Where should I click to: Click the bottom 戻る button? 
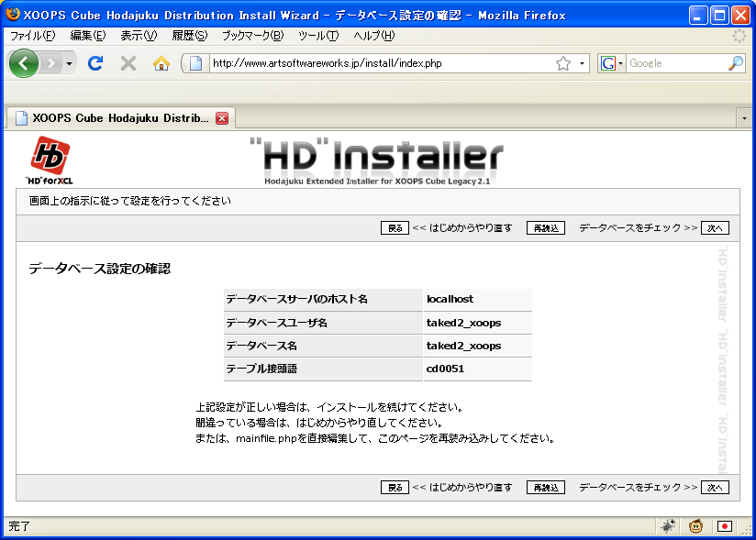point(395,488)
